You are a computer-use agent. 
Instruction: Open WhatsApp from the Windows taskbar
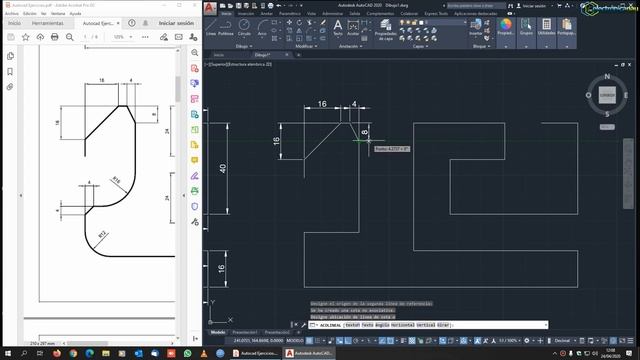click(x=187, y=353)
